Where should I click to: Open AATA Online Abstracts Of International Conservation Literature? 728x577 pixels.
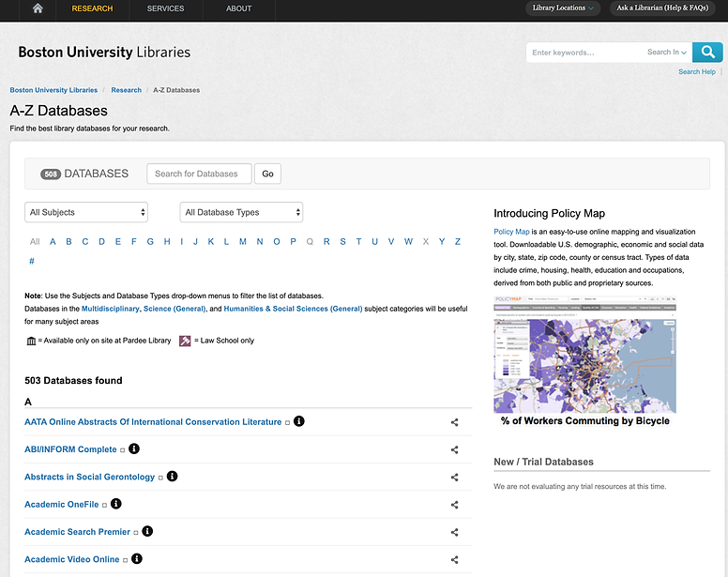tap(153, 422)
